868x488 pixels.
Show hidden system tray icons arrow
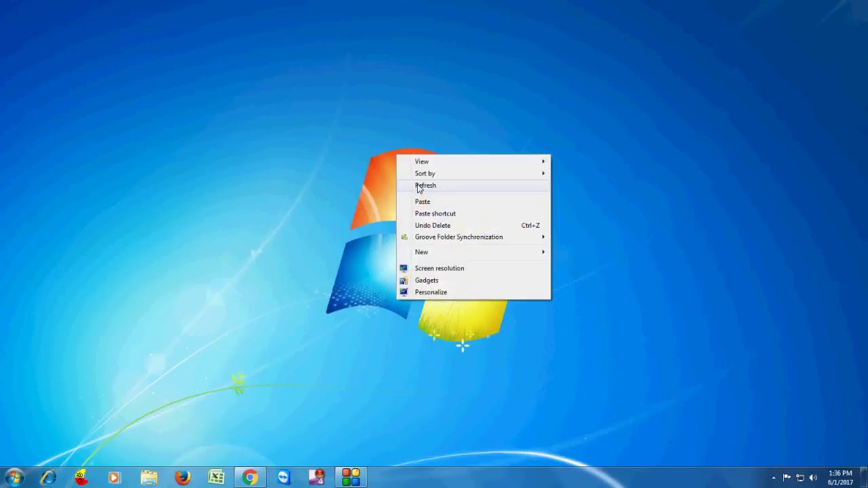pyautogui.click(x=773, y=478)
